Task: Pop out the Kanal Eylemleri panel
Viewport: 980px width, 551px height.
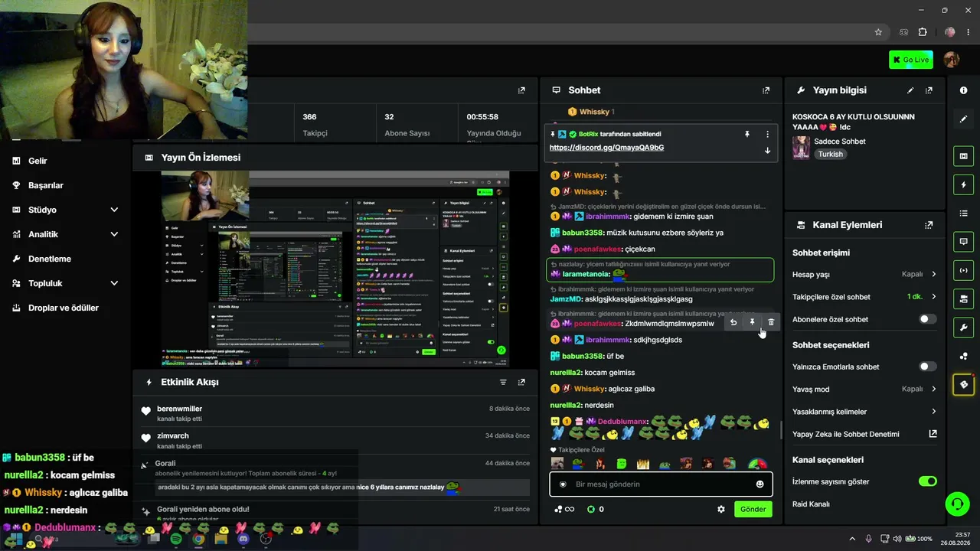Action: 929,225
